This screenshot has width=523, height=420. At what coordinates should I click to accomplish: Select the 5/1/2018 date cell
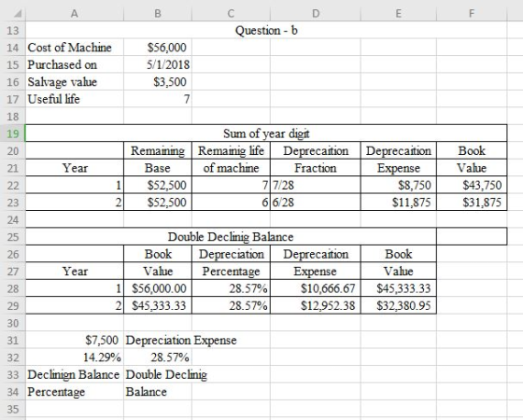158,64
